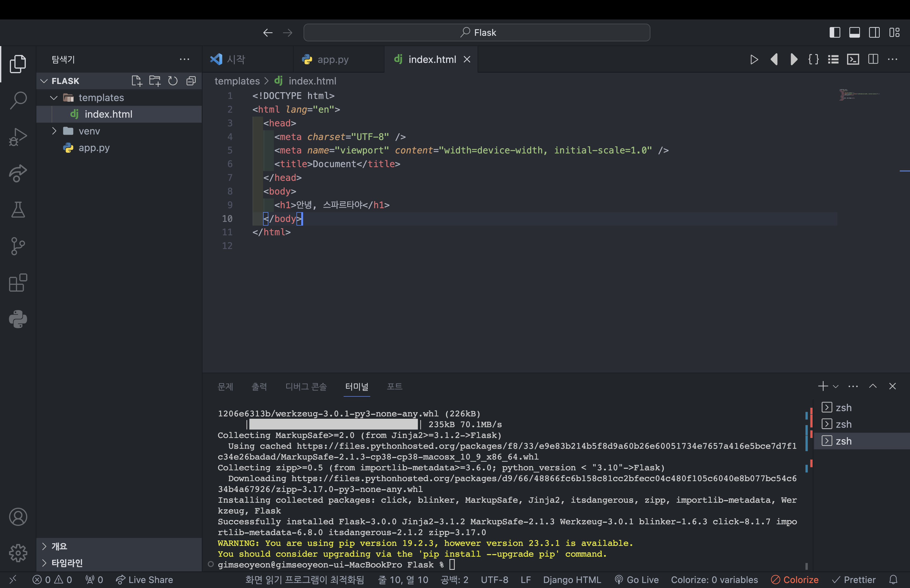910x588 pixels.
Task: Open the Extensions view
Action: click(x=18, y=282)
